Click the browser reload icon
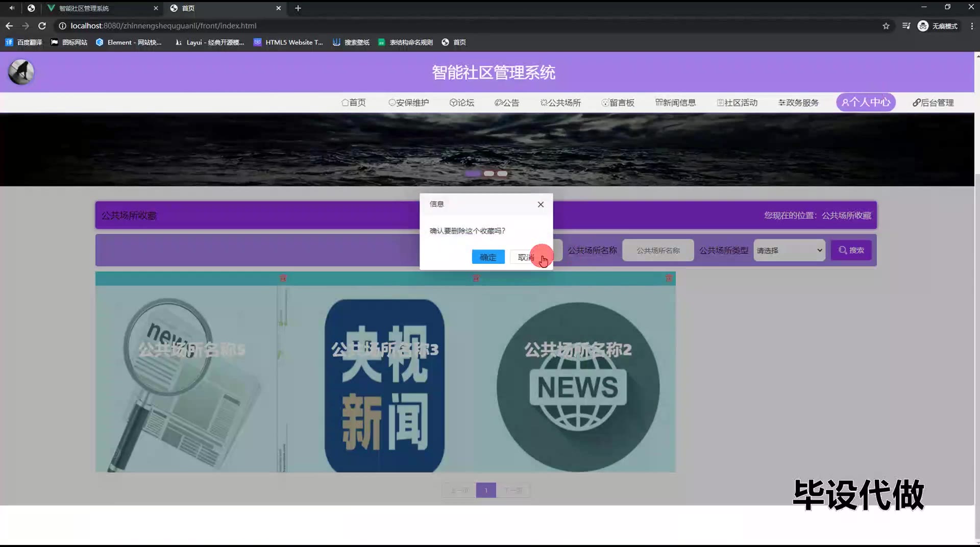980x547 pixels. pos(42,26)
